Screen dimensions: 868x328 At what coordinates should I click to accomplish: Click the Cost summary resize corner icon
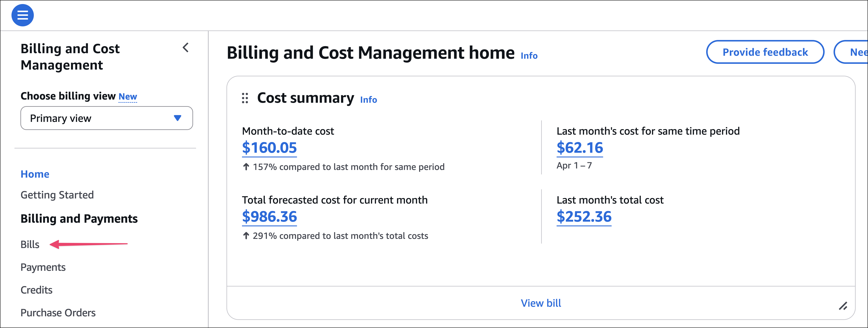tap(843, 306)
